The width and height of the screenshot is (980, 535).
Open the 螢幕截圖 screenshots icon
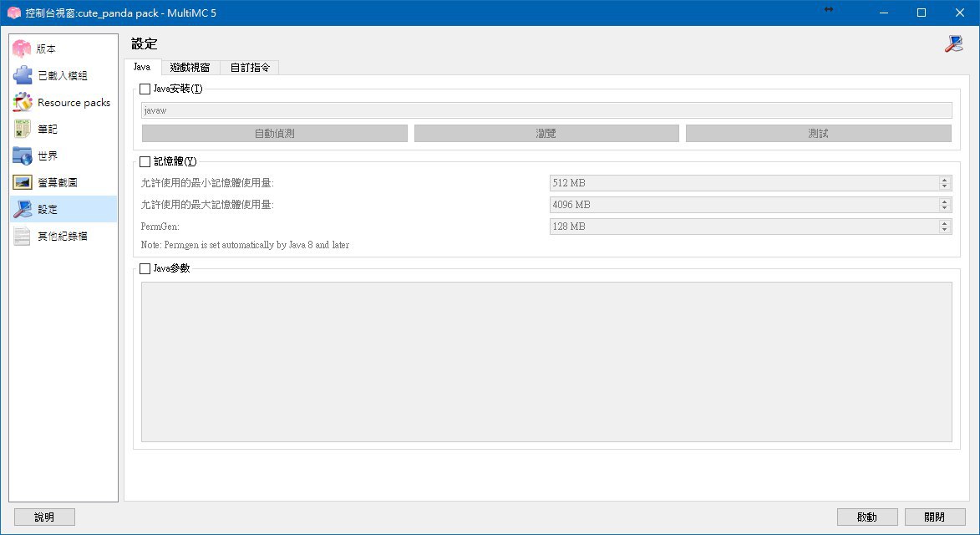click(x=23, y=182)
